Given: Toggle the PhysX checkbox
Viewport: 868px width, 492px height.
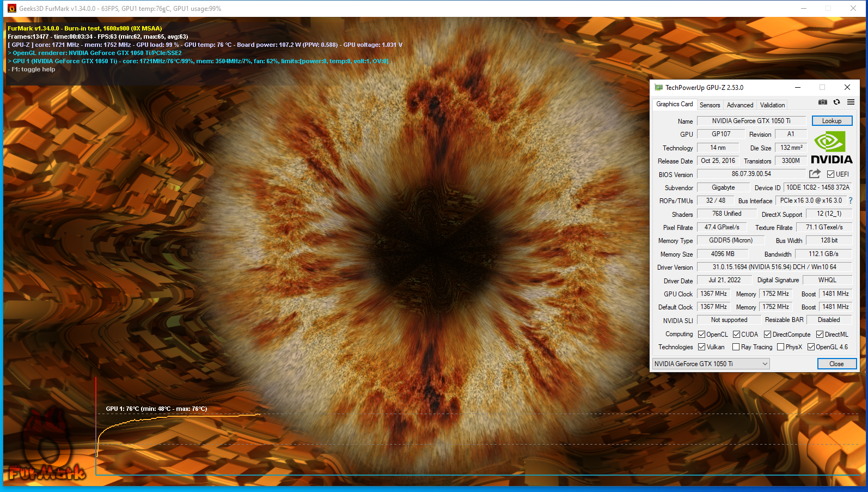Looking at the screenshot, I should pos(780,347).
